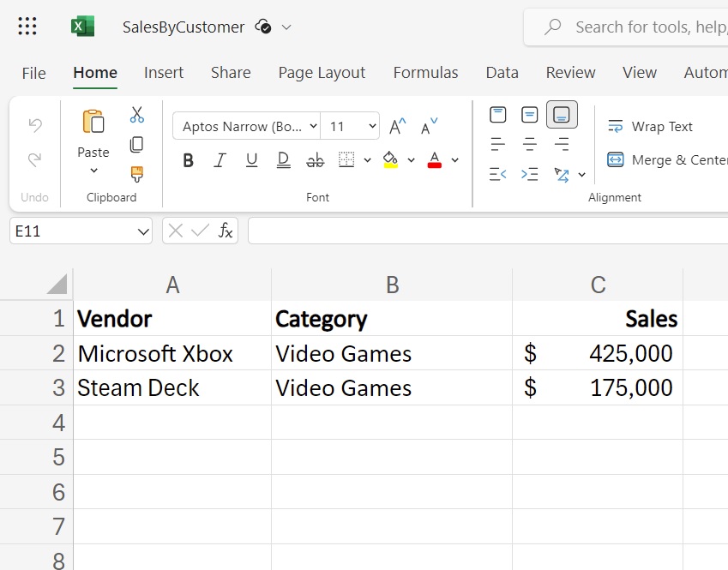Toggle bold formatting
The width and height of the screenshot is (728, 570).
pyautogui.click(x=188, y=160)
